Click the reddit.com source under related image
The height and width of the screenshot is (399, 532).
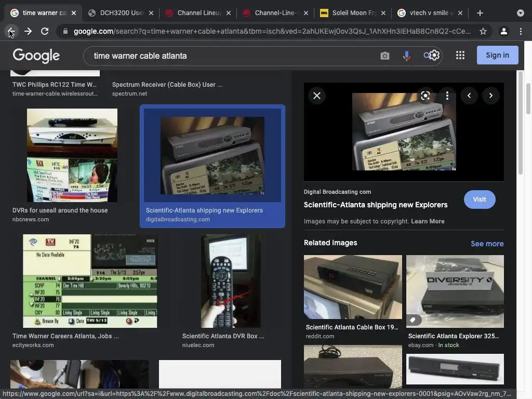[320, 336]
